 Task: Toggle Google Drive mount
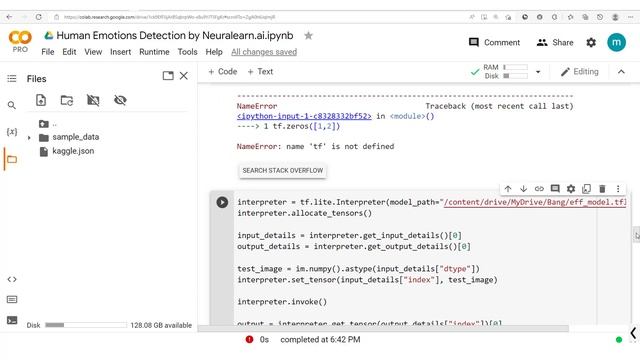(x=93, y=100)
